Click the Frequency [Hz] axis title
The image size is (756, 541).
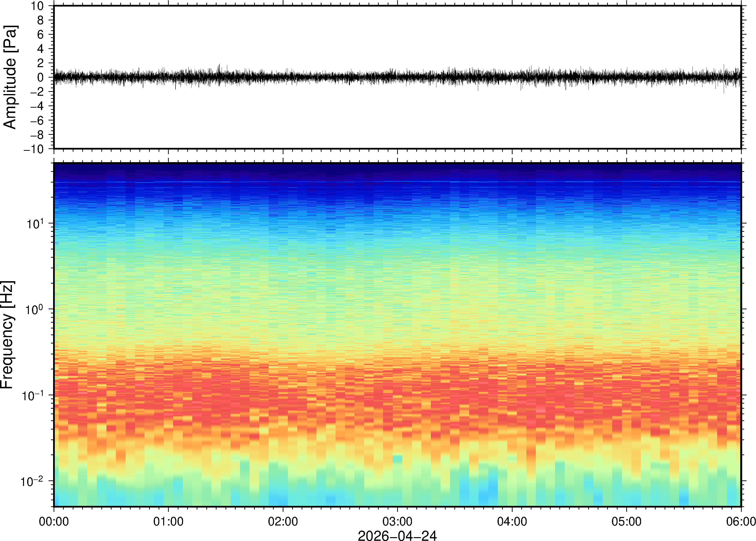pos(7,335)
